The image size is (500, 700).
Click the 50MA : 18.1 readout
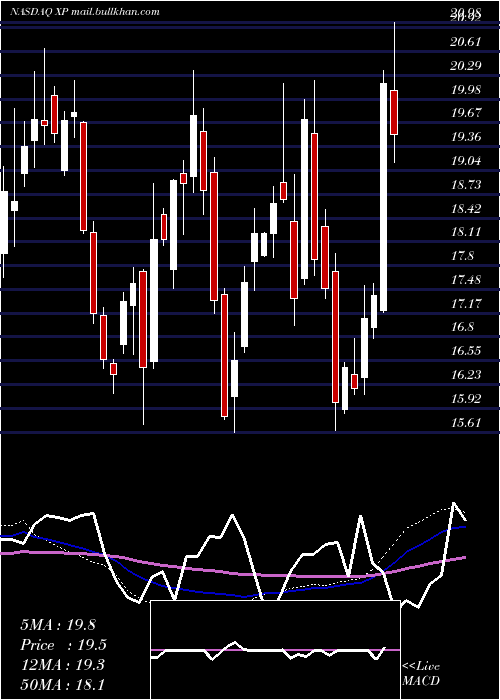pyautogui.click(x=62, y=684)
